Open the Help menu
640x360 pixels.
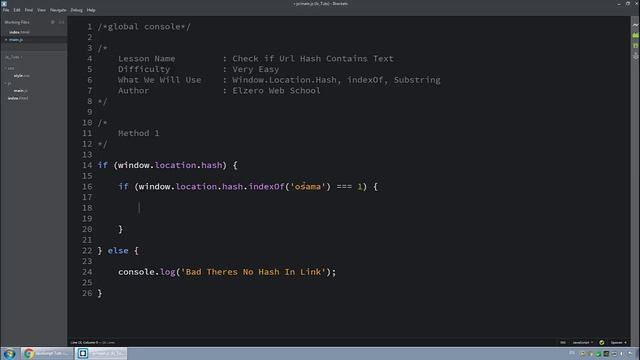coord(91,10)
